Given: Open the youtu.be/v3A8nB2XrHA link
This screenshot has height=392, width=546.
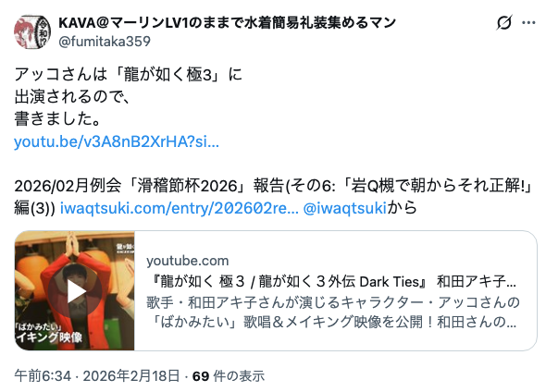Looking at the screenshot, I should (117, 141).
